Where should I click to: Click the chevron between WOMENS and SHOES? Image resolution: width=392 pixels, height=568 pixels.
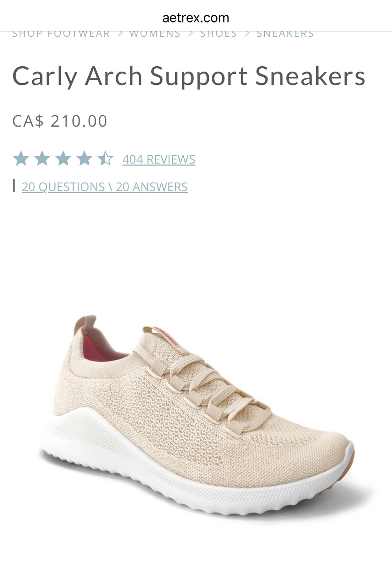[x=191, y=34]
